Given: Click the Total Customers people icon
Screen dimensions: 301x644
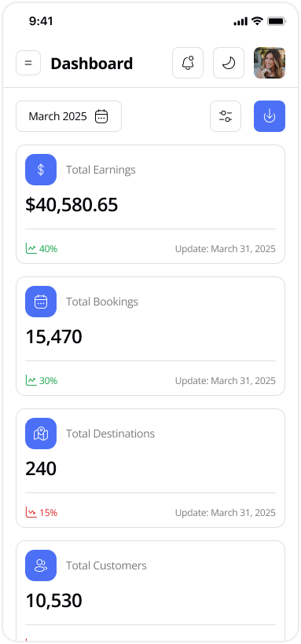Looking at the screenshot, I should pos(41,565).
